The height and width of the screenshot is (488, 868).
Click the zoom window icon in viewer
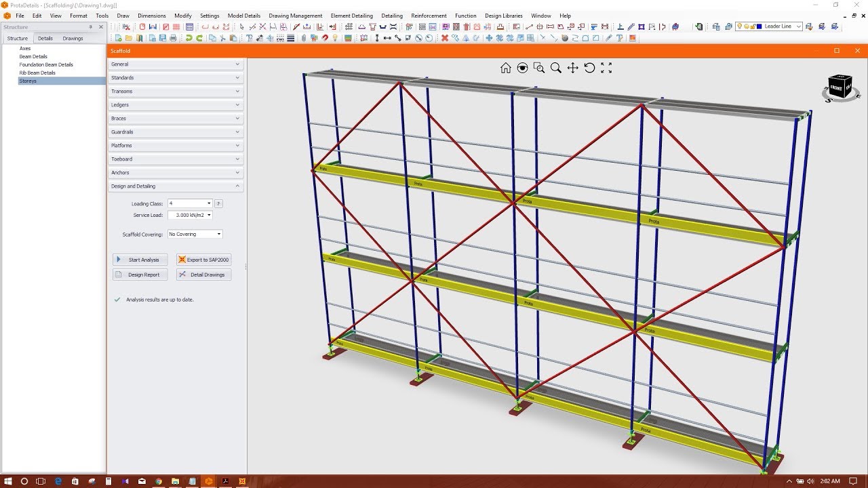pos(539,68)
